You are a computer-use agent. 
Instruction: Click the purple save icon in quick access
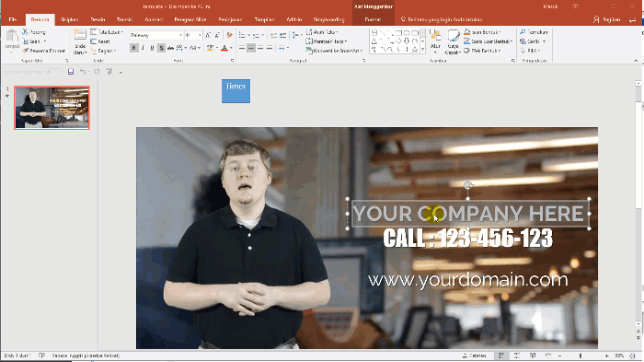click(71, 72)
